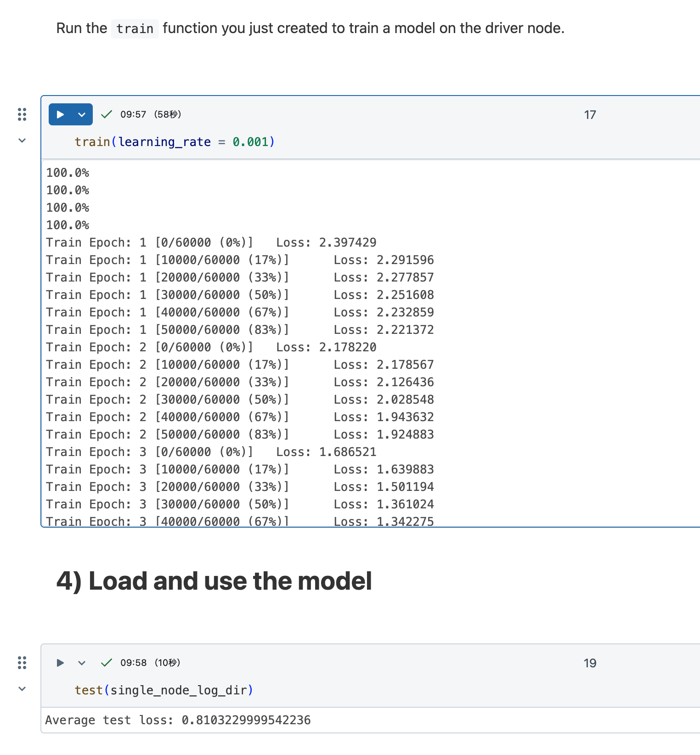Screen dimensions: 700x755
Task: Click the inline 'train' code word in description
Action: [x=135, y=28]
